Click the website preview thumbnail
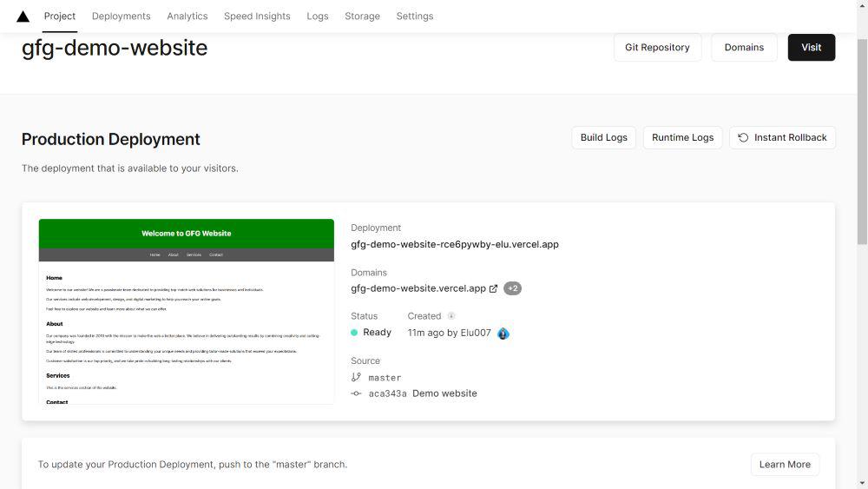Viewport: 868px width, 489px height. pyautogui.click(x=187, y=311)
